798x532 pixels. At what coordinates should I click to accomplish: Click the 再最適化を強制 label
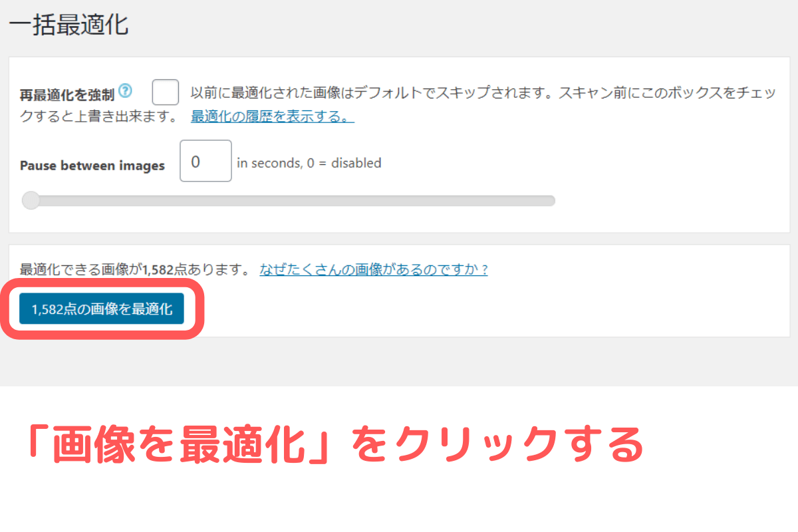tap(67, 94)
